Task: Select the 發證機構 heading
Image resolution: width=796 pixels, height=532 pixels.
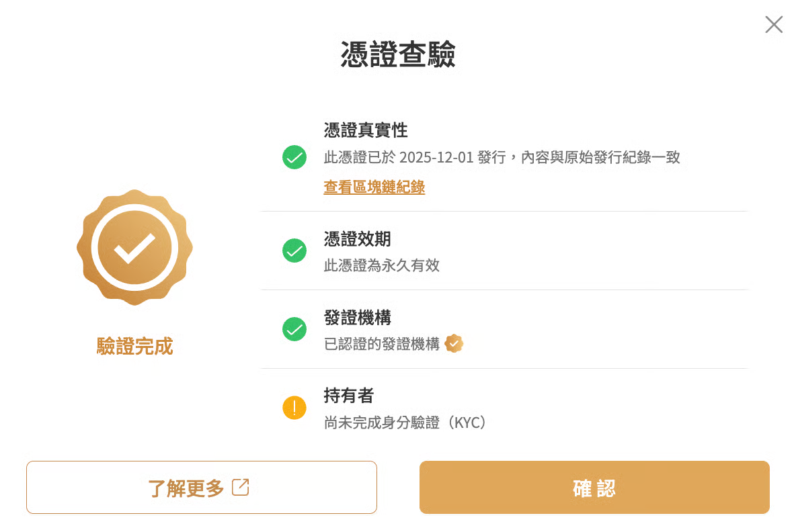Action: 357,318
